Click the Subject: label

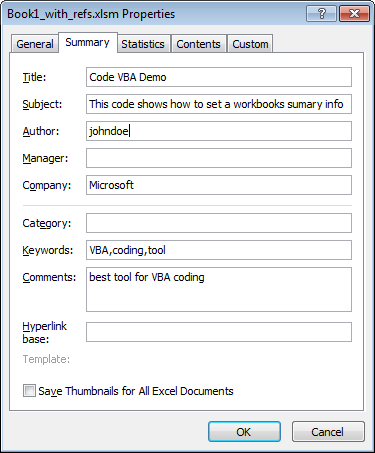(42, 104)
